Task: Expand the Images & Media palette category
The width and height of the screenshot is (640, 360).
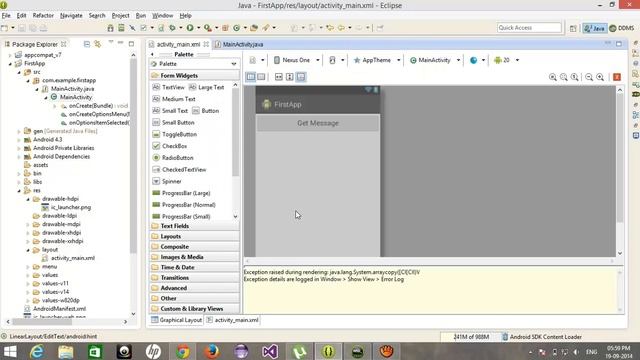Action: pyautogui.click(x=195, y=257)
